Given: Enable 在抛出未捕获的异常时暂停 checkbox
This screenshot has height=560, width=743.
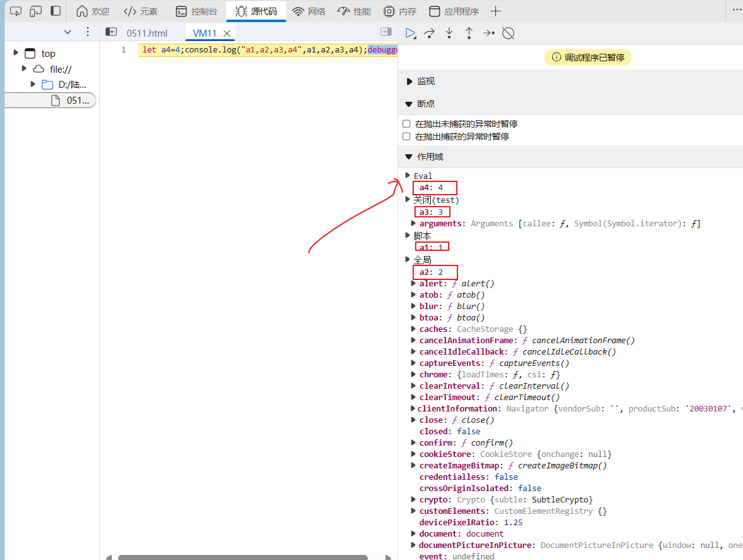Looking at the screenshot, I should click(x=406, y=124).
